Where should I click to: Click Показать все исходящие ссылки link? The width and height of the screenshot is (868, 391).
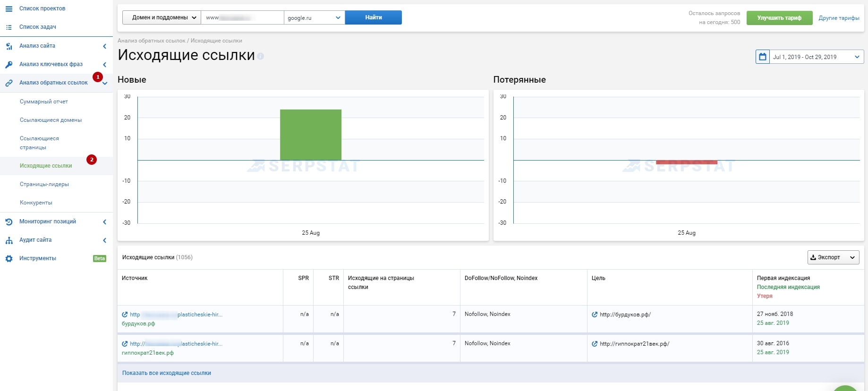click(x=166, y=373)
